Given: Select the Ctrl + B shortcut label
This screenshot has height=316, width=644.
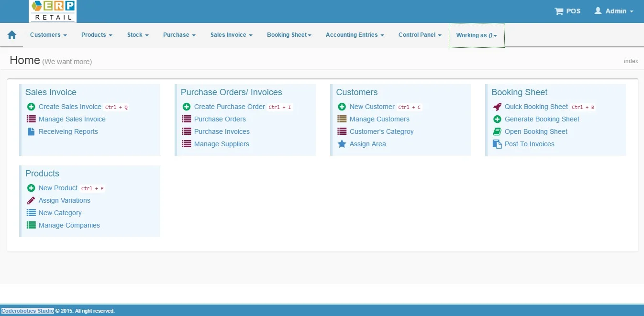Looking at the screenshot, I should pos(583,108).
